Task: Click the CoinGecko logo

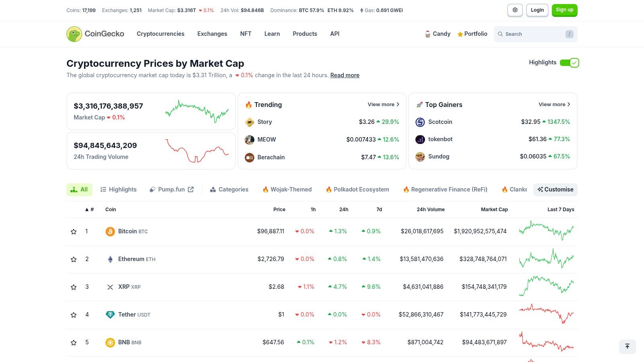Action: [x=95, y=34]
